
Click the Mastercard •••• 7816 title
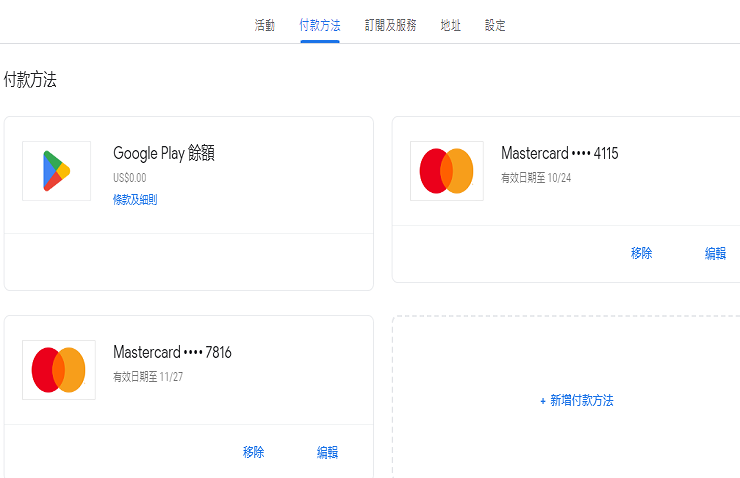172,352
